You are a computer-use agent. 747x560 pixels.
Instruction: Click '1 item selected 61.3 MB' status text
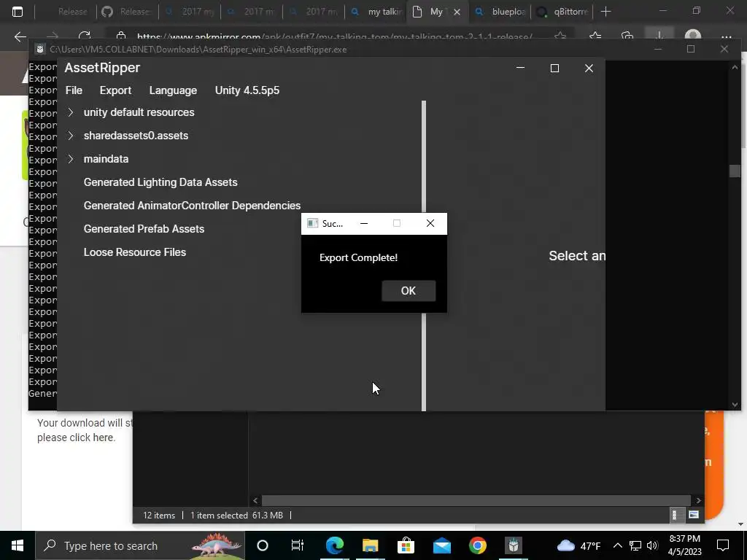(237, 516)
